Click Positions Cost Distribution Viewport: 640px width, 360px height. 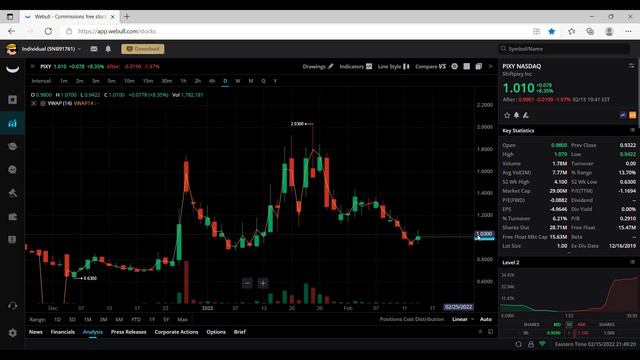pyautogui.click(x=412, y=319)
